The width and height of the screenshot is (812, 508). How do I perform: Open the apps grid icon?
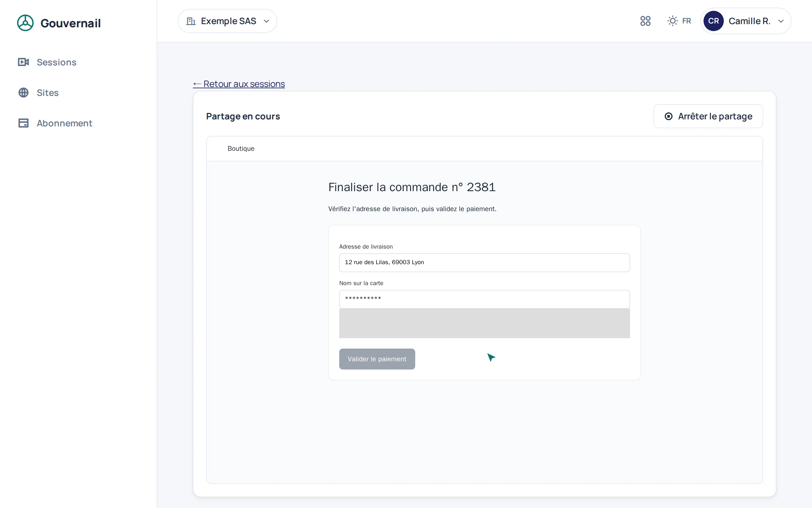645,21
